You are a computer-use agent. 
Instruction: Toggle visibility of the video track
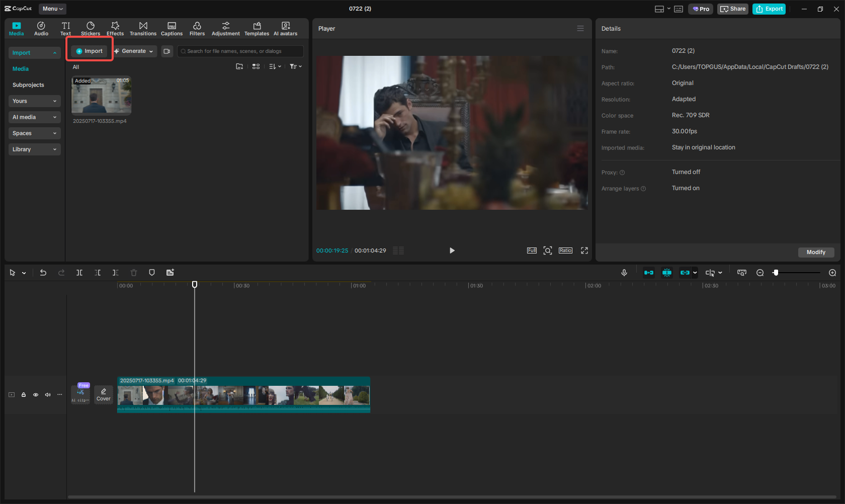[x=35, y=395]
